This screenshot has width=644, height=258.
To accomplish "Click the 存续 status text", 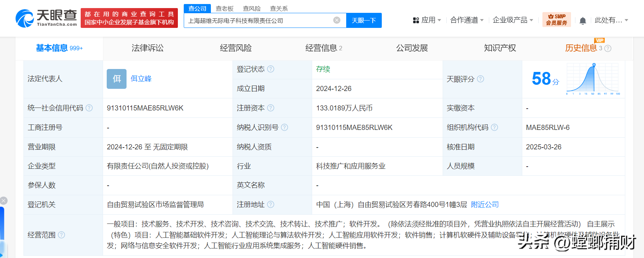I will pos(323,69).
